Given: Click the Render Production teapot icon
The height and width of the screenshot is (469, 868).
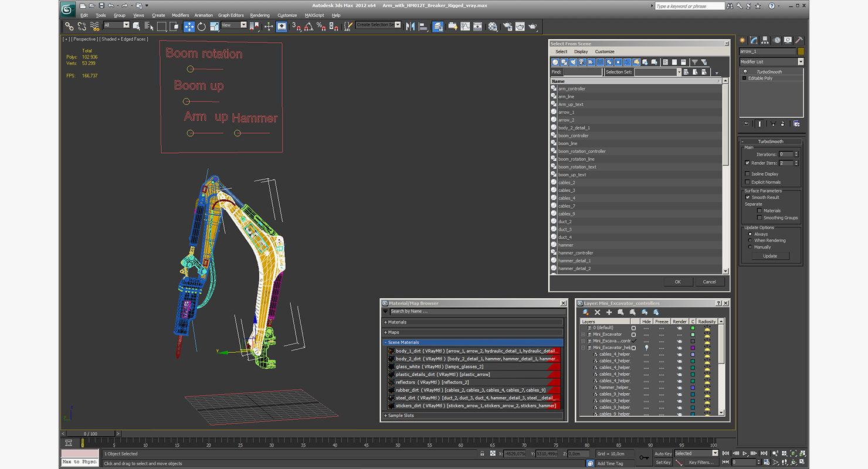Looking at the screenshot, I should click(x=533, y=26).
